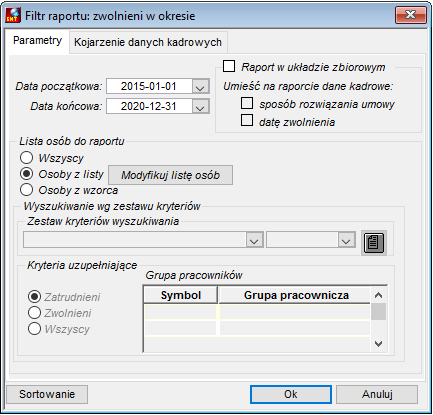Image resolution: width=433 pixels, height=415 pixels.
Task: Select Zwolnieni radio button
Action: [34, 312]
